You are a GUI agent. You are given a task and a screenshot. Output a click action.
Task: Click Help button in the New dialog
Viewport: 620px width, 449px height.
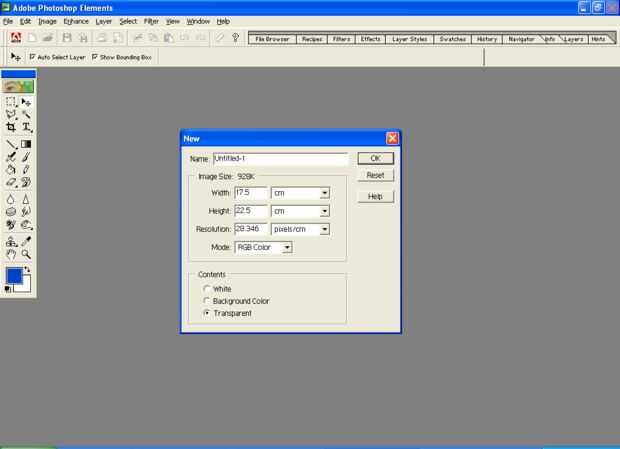click(x=376, y=196)
